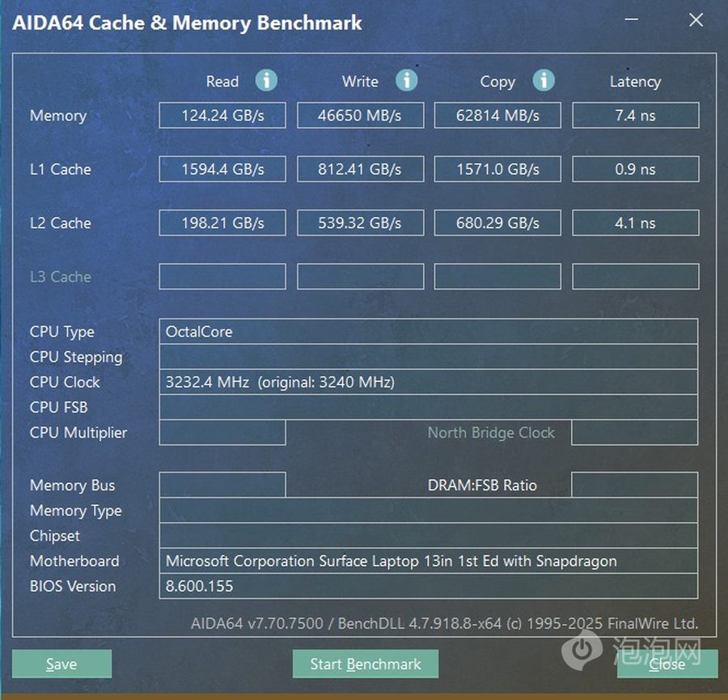Click the North Bridge Clock label
Screen dimensions: 728x700
coord(491,433)
